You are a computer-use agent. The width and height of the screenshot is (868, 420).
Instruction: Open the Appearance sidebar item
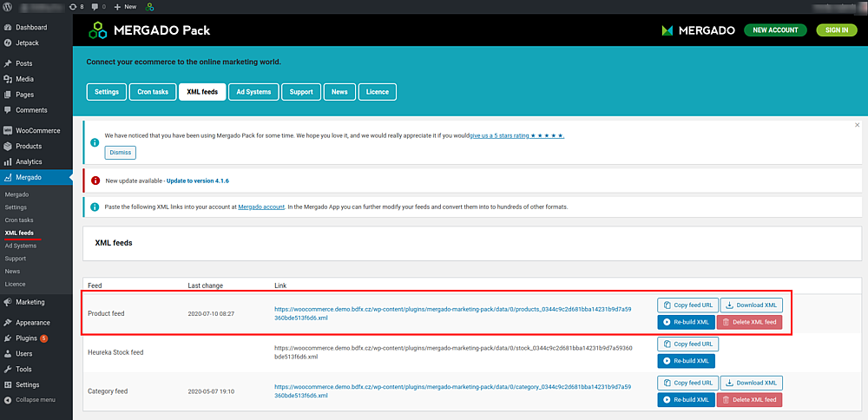pos(36,323)
